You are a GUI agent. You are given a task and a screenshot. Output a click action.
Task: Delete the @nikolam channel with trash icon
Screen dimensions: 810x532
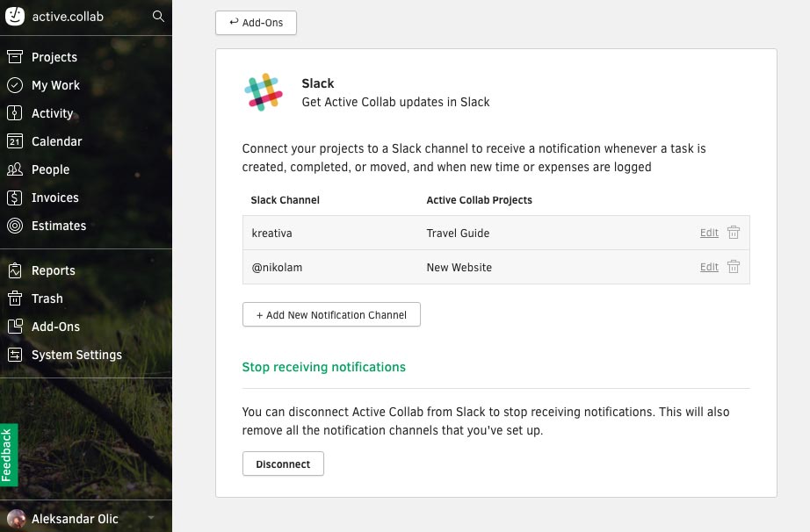click(x=733, y=267)
